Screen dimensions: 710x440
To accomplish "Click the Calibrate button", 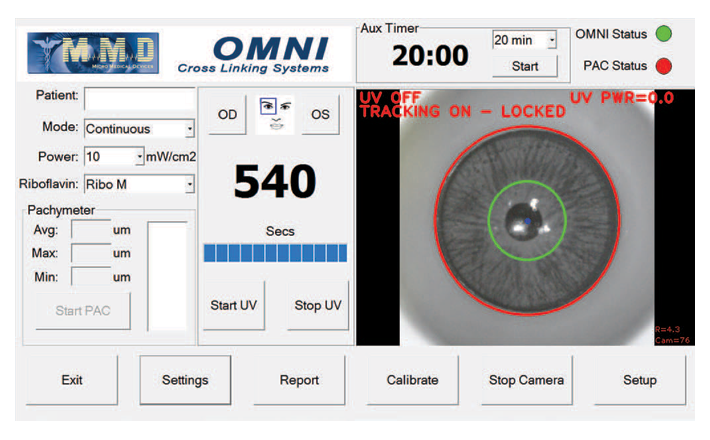I will pos(413,380).
